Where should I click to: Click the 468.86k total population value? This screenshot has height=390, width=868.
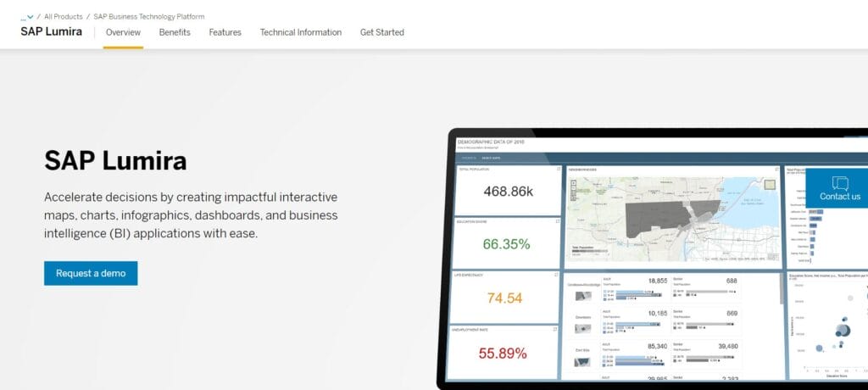click(509, 192)
